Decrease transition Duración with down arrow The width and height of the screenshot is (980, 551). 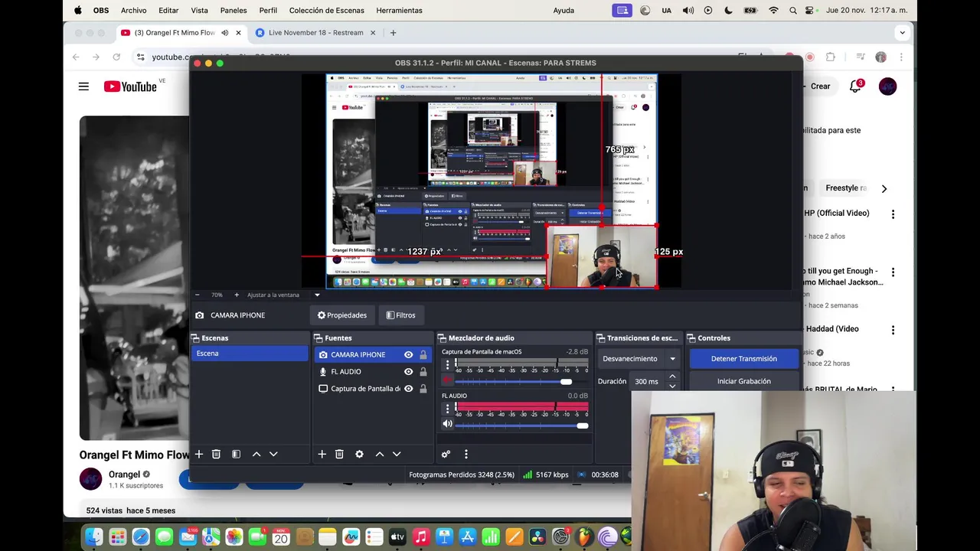pos(672,386)
